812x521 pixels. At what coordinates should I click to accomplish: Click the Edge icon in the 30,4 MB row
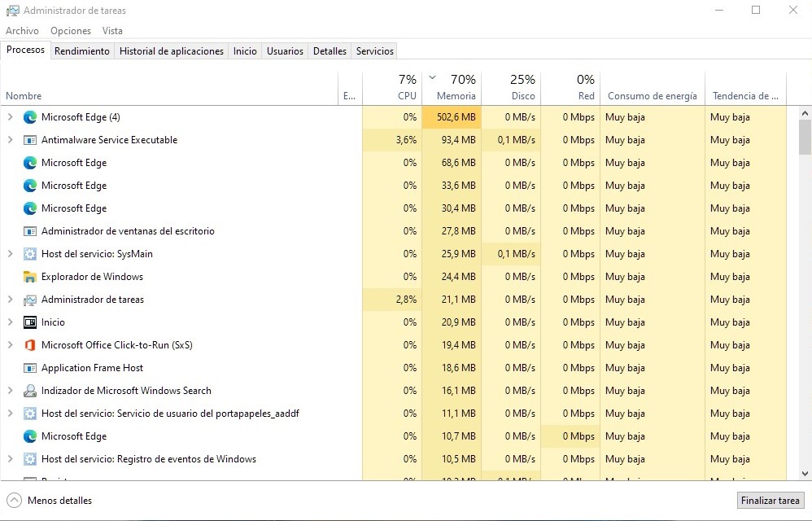pyautogui.click(x=30, y=208)
